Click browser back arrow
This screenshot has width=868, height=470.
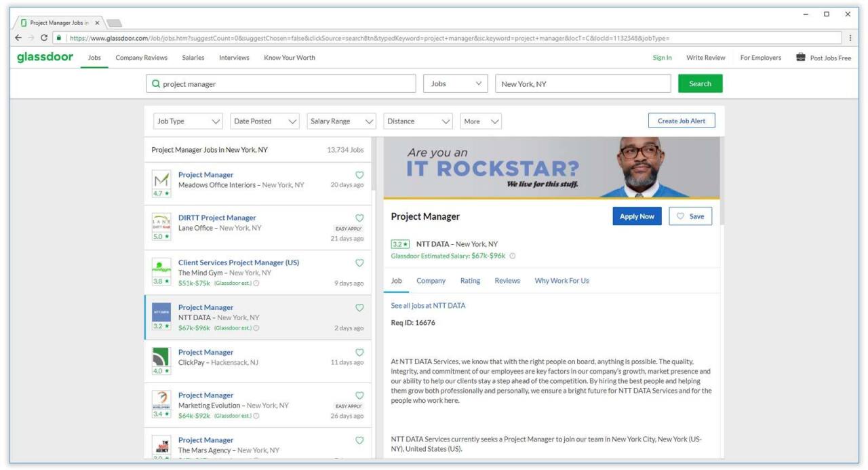pos(19,38)
